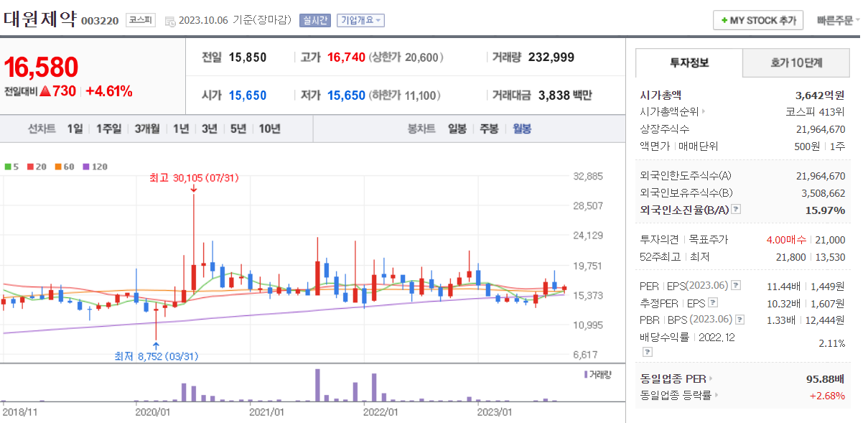Toggle the 120-day moving average legend
This screenshot has width=868, height=423.
point(95,167)
